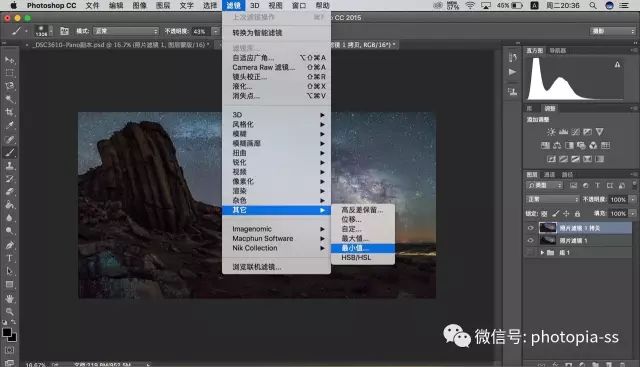640x367 pixels.
Task: Add an Invert adjustment layer
Action: point(551,159)
